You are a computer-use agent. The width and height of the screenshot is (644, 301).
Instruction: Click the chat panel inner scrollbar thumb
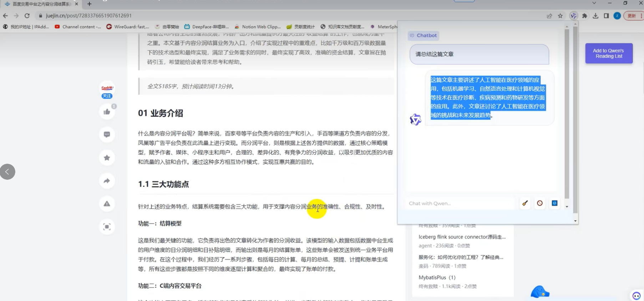tap(567, 114)
